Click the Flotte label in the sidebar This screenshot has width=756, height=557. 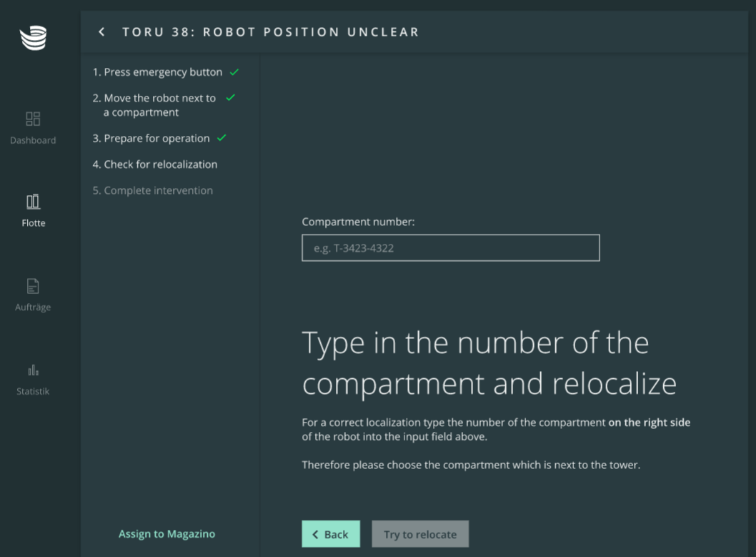tap(33, 223)
